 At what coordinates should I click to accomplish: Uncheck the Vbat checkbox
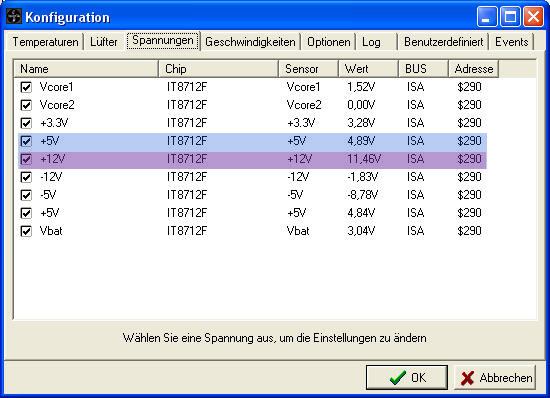click(26, 231)
